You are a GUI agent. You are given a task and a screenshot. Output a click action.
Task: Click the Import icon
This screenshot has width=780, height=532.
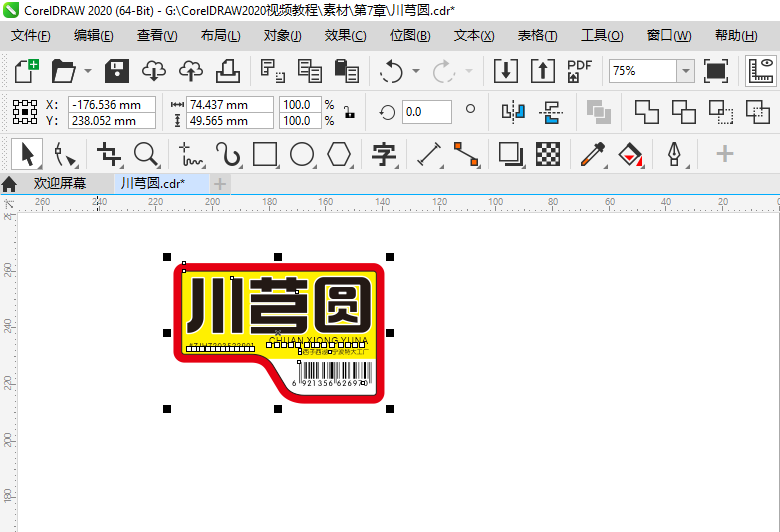[x=506, y=71]
